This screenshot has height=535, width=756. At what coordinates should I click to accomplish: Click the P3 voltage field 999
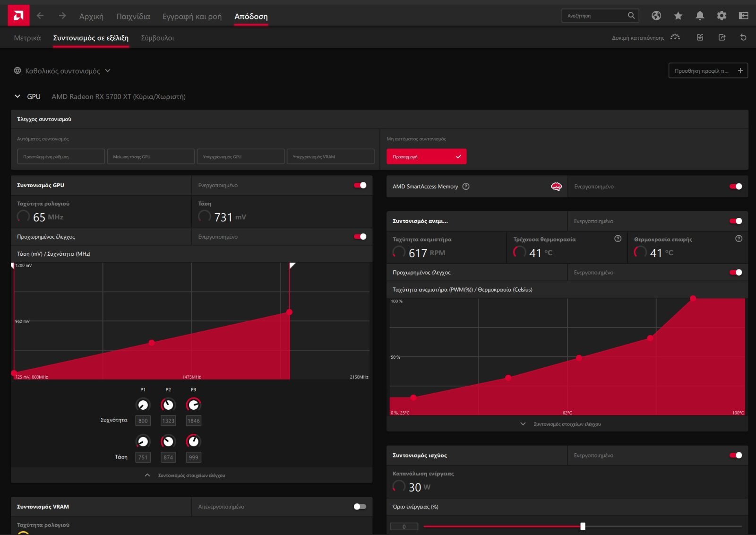pos(193,457)
